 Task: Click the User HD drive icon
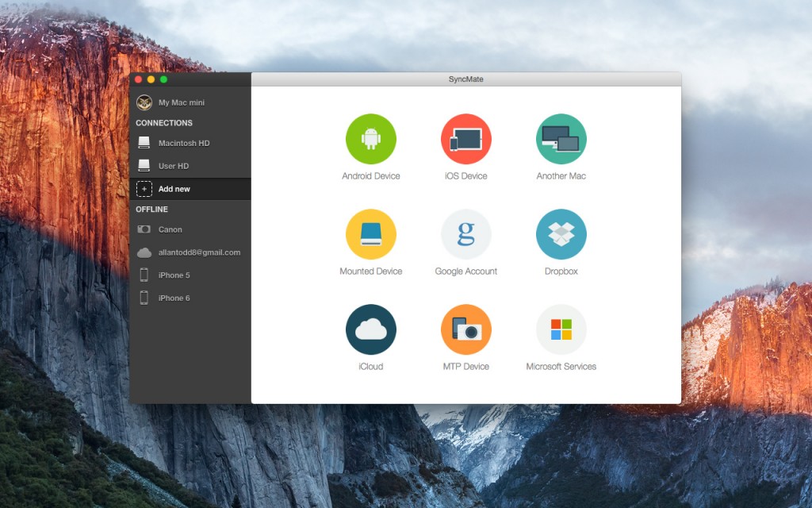pyautogui.click(x=144, y=165)
